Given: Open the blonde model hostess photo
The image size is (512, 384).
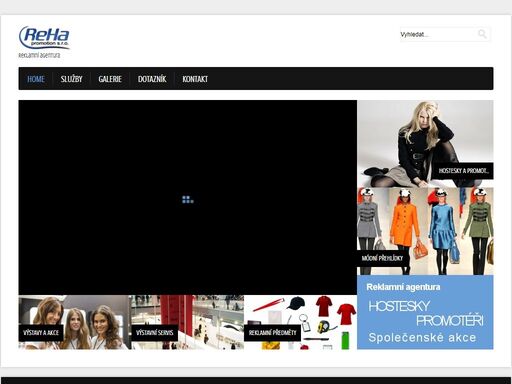Looking at the screenshot, I should [x=425, y=143].
